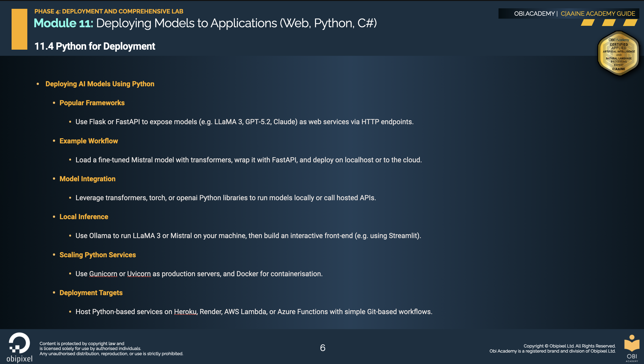The image size is (644, 364).
Task: Click the last yellow parallelogram marker
Action: [630, 23]
